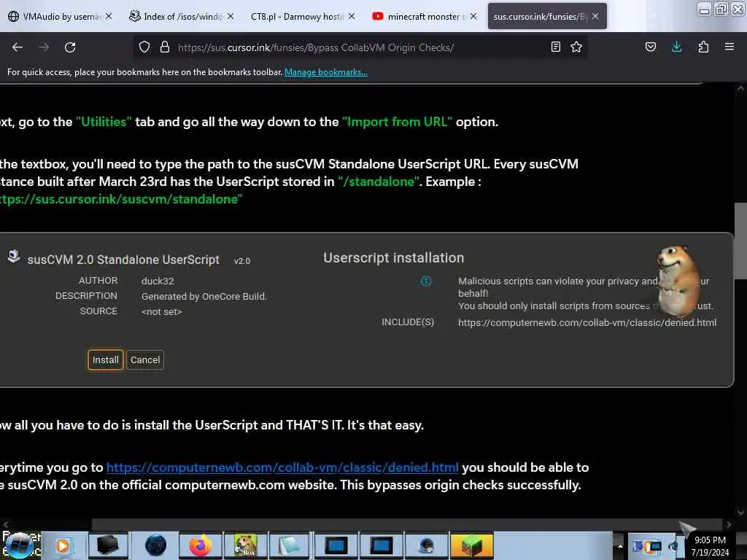Open the Pocket save icon
The image size is (747, 560).
(651, 47)
